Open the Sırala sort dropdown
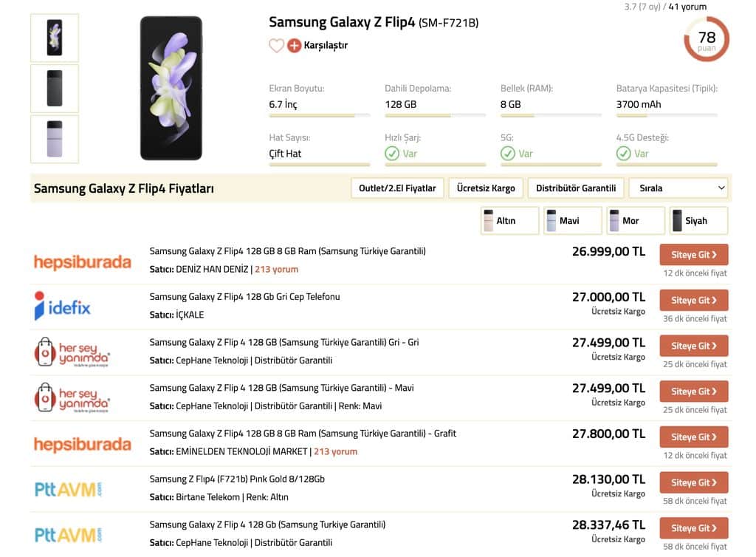Viewport: 756px width, 557px height. (678, 188)
